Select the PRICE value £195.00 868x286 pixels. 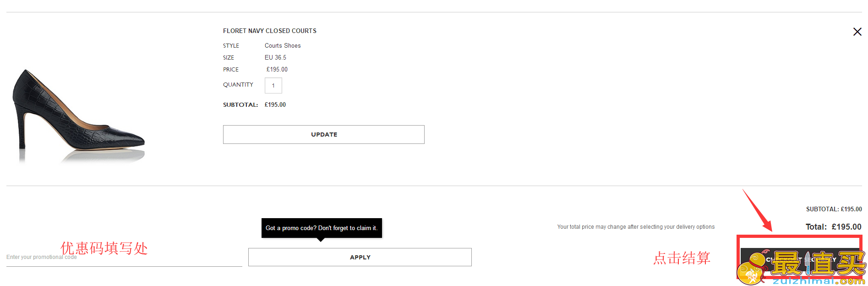[x=277, y=69]
